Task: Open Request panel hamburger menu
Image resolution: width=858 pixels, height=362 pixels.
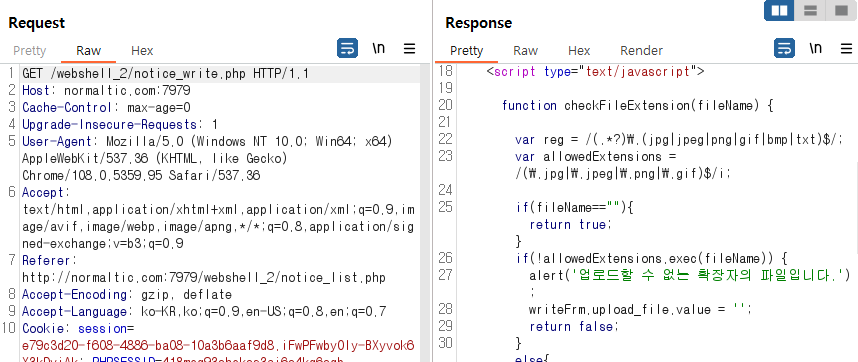Action: tap(409, 49)
